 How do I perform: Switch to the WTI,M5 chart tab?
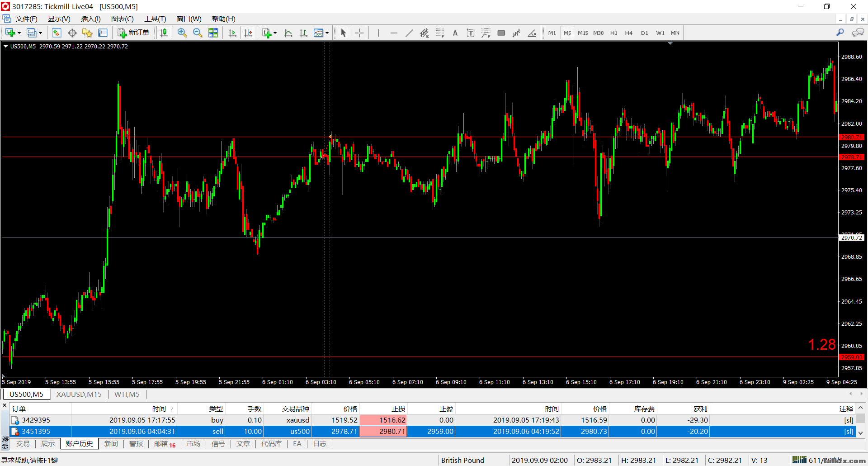point(127,394)
